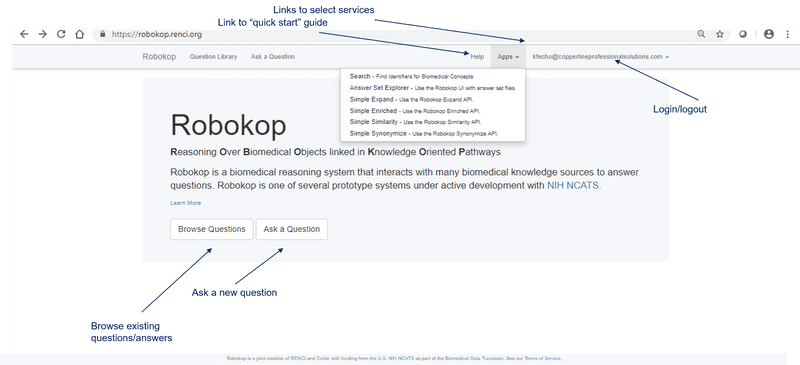Screen dimensions: 800x365
Task: Open the browser three-dot menu
Action: pyautogui.click(x=788, y=34)
